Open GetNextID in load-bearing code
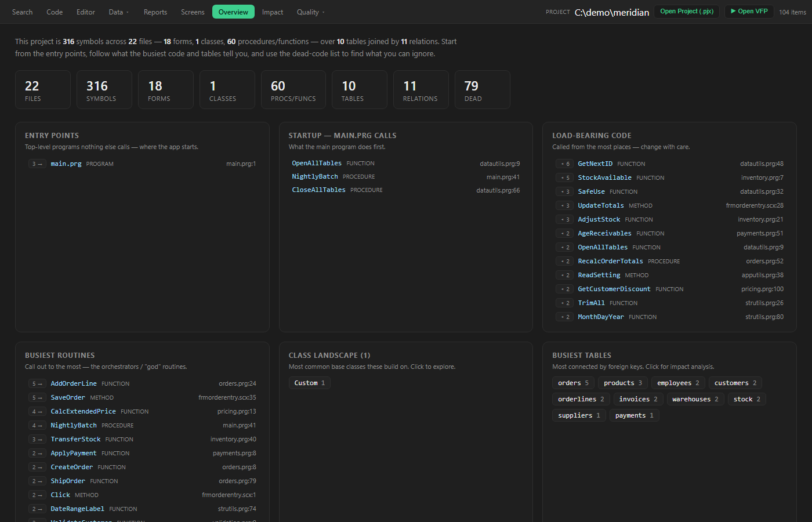Viewport: 812px width, 522px height. pos(669,164)
